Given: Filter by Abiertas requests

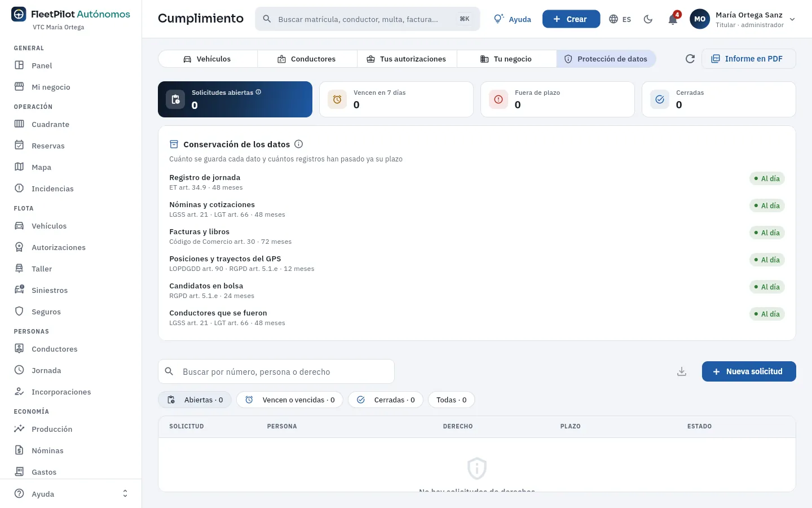Looking at the screenshot, I should 195,400.
